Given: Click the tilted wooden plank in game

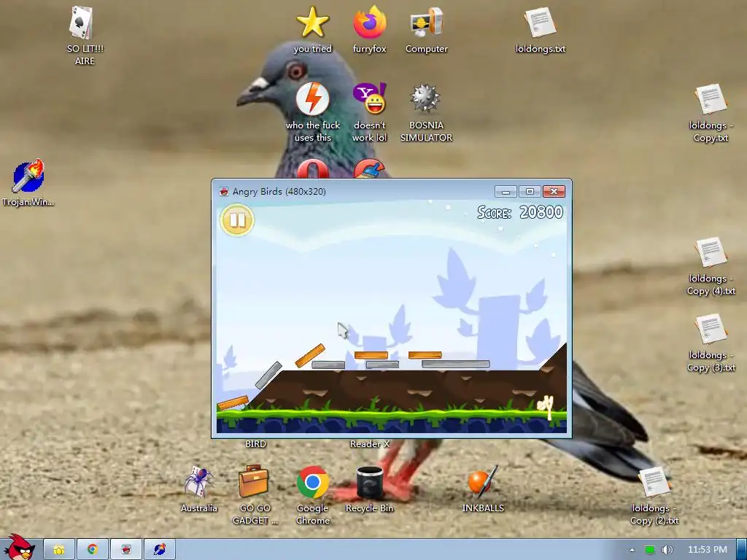Looking at the screenshot, I should point(309,356).
